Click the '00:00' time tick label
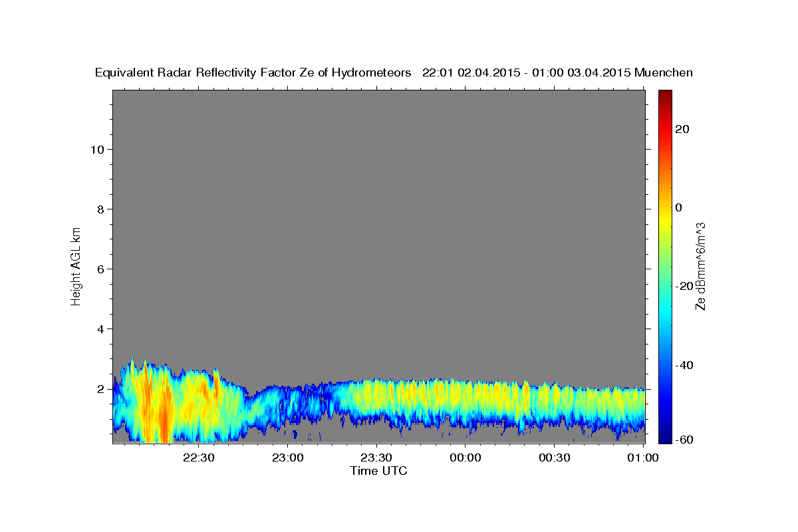 465,458
